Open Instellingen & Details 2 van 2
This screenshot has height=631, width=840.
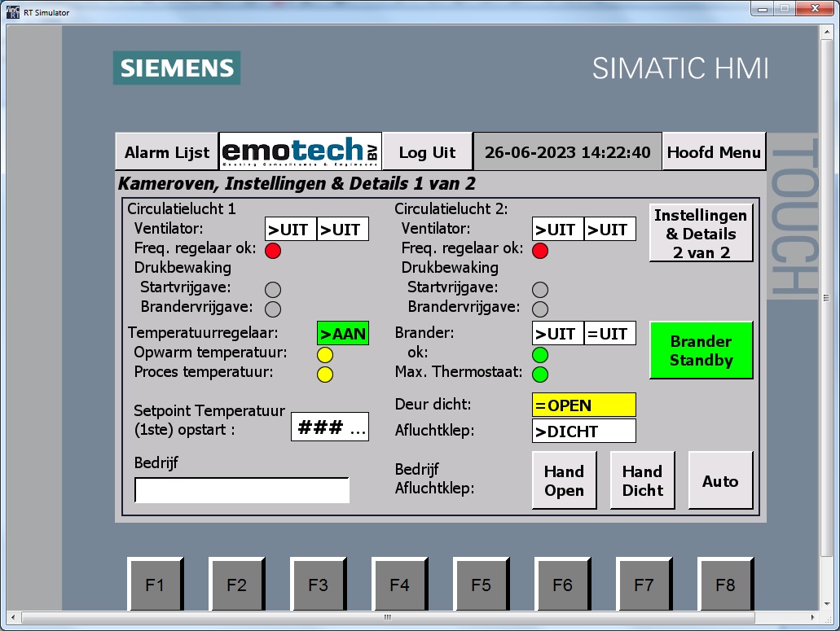click(x=701, y=233)
